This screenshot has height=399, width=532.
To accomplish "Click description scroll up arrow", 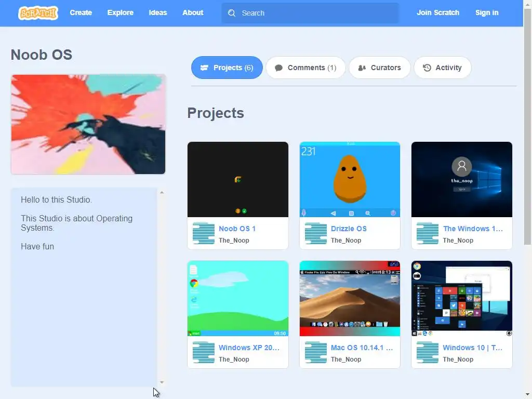I will [x=162, y=192].
